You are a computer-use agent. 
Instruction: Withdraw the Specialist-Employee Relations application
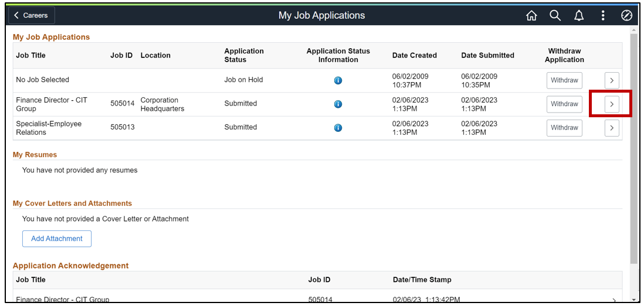click(x=564, y=127)
